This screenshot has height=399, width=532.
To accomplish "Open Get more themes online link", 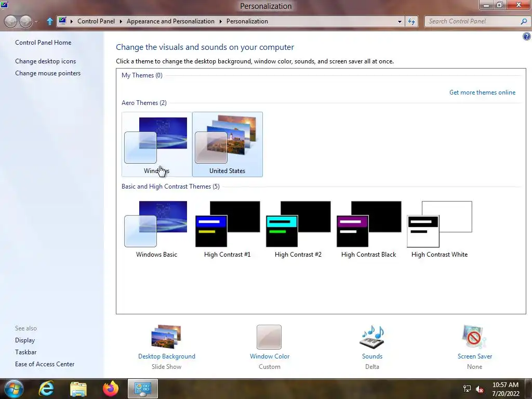I will coord(482,92).
